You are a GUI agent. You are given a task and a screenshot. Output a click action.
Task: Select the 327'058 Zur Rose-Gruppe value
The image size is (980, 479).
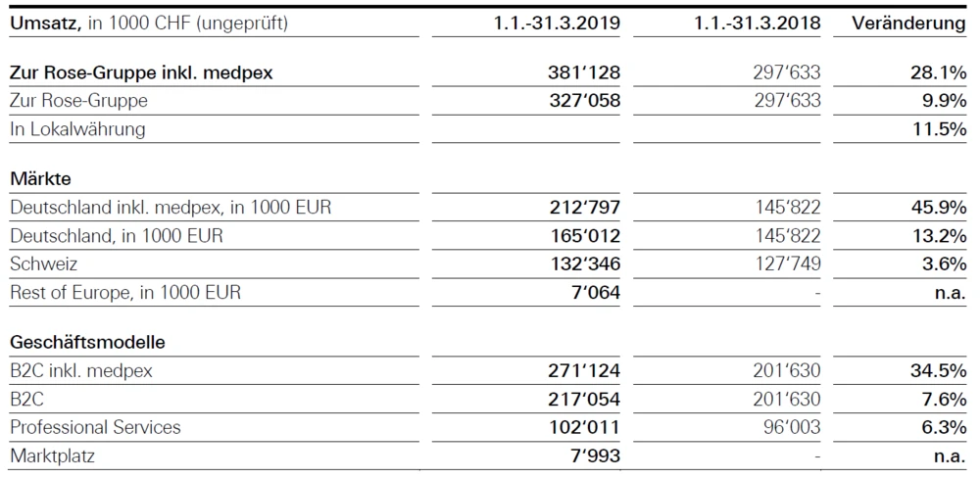(584, 101)
